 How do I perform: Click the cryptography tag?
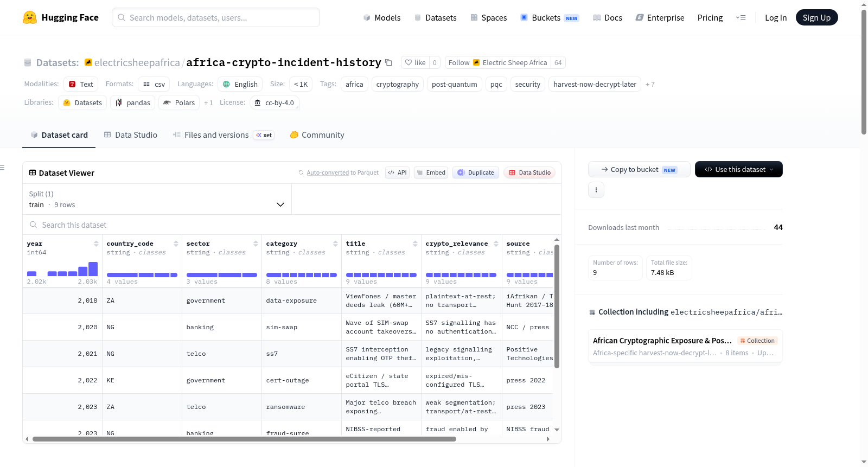[x=397, y=84]
